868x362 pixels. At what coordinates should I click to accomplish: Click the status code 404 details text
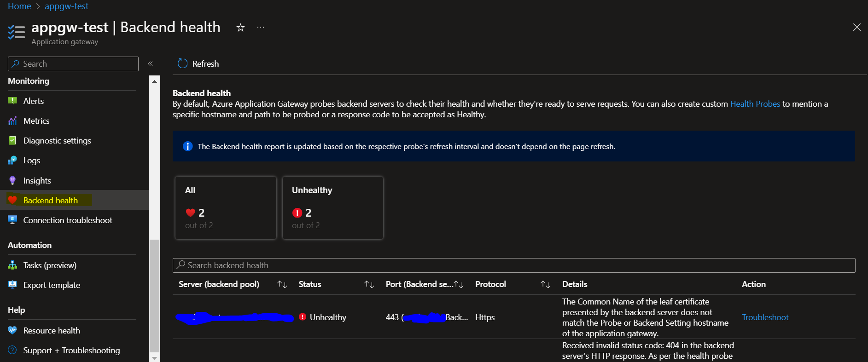(648, 351)
